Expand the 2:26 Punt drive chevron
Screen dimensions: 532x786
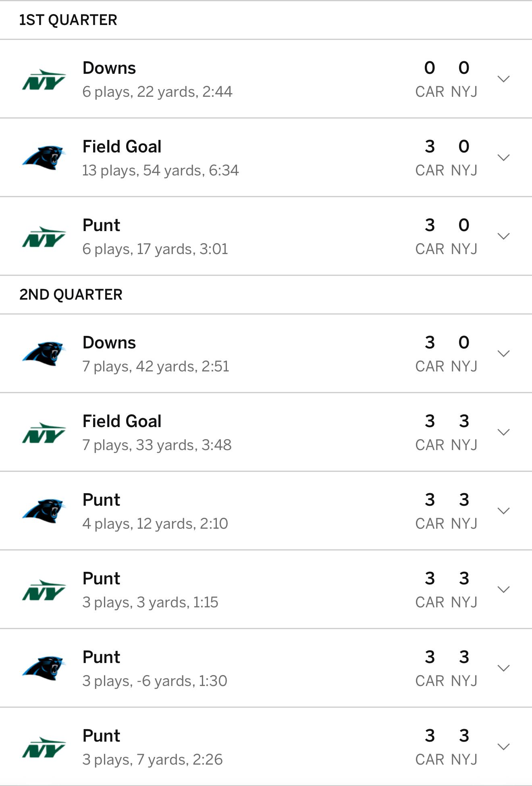(503, 747)
